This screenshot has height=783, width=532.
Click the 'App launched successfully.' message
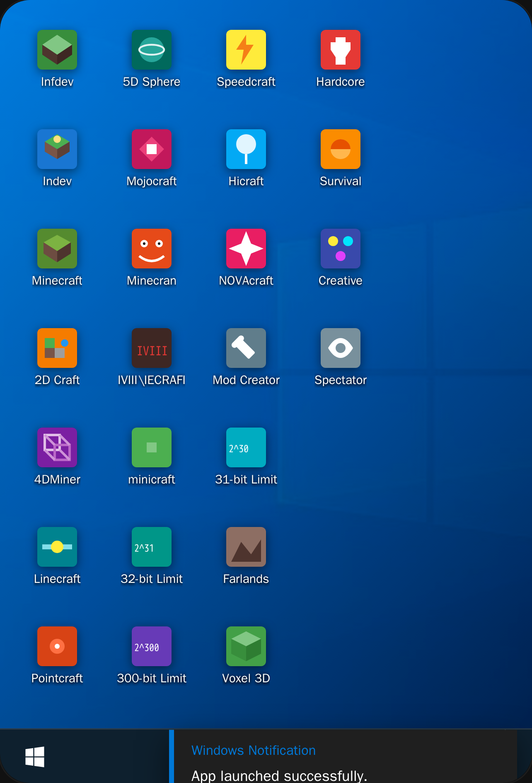click(x=279, y=776)
